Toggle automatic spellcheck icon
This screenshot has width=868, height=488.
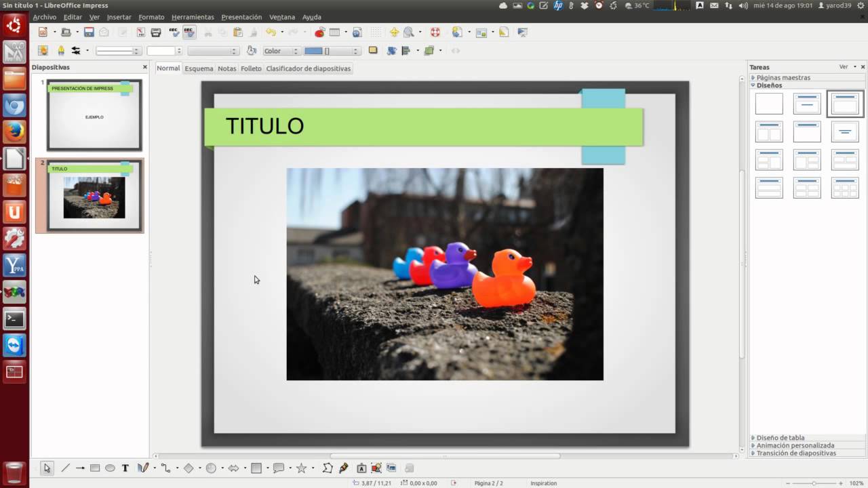click(x=189, y=32)
